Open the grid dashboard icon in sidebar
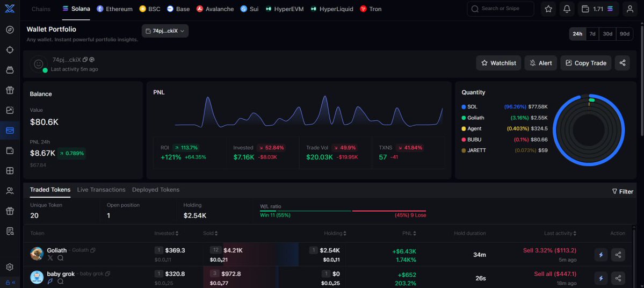The height and width of the screenshot is (288, 644). [10, 170]
